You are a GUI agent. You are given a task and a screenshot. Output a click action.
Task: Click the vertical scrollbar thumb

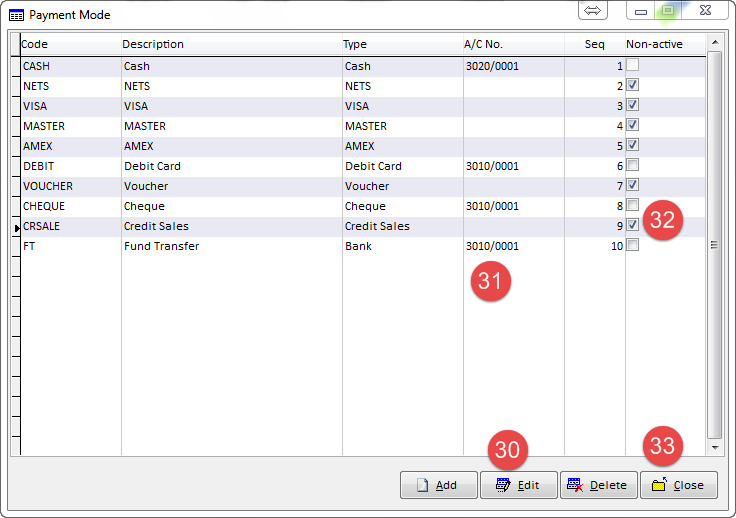pos(714,245)
